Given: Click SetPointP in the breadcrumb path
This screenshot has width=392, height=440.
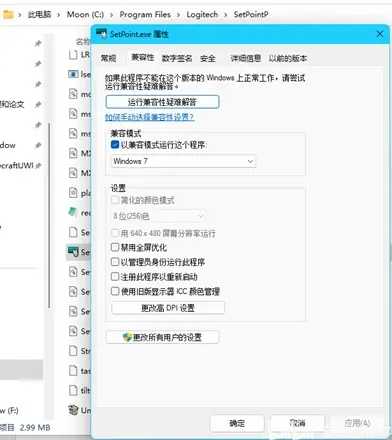Looking at the screenshot, I should click(251, 15).
